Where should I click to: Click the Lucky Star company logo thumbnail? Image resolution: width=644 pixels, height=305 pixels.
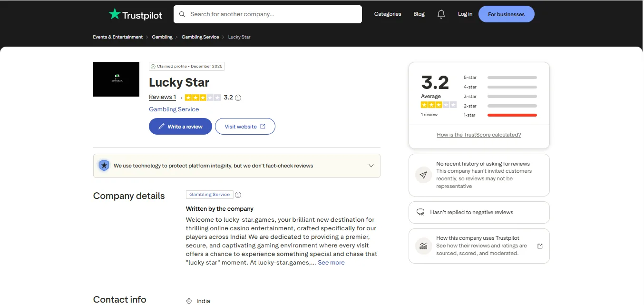click(x=116, y=79)
